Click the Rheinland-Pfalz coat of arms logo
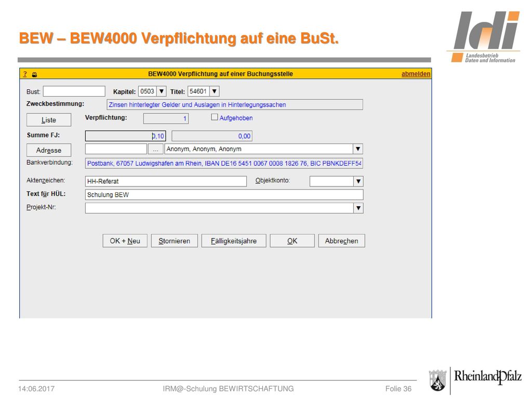This screenshot has width=532, height=399. point(437,380)
